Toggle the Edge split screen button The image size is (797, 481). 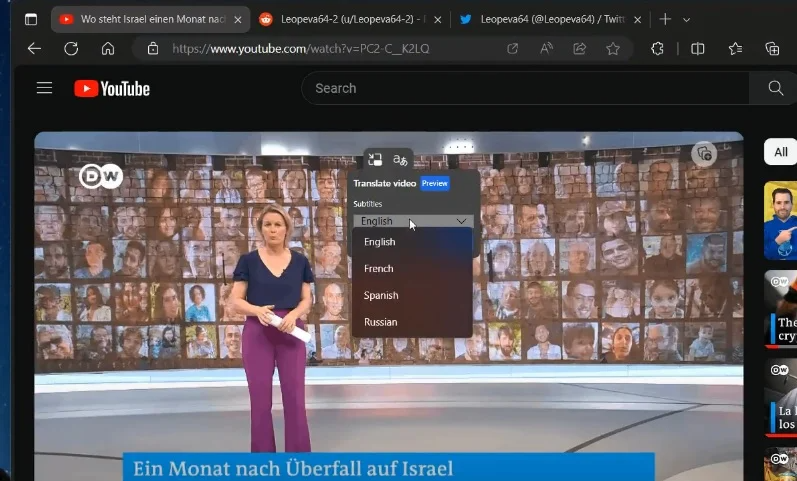(698, 48)
